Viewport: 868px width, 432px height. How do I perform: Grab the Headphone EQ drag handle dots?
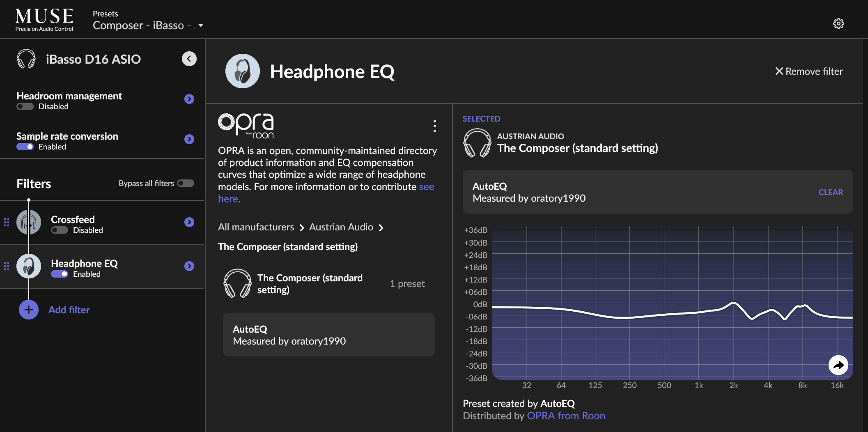[7, 266]
